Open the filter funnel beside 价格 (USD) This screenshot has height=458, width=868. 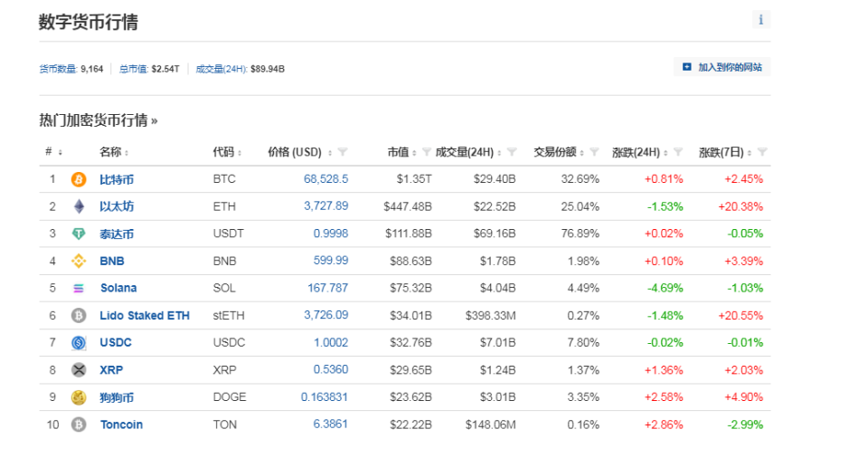(x=343, y=152)
